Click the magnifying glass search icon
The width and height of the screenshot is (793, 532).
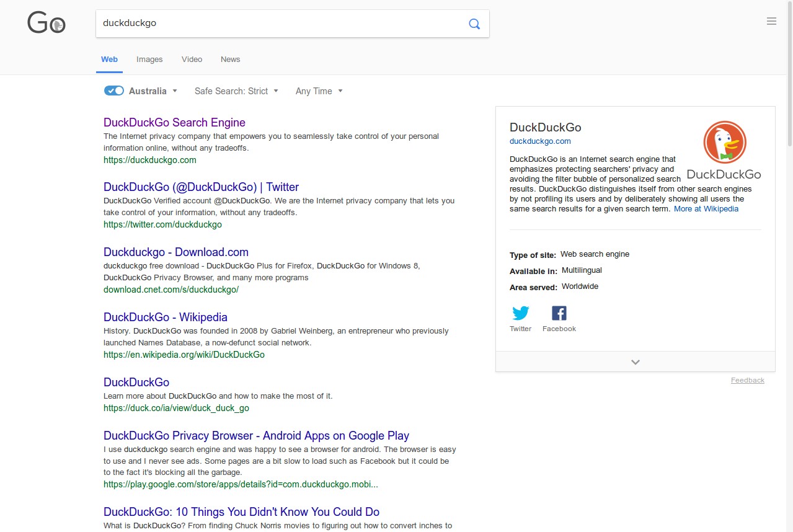(474, 24)
